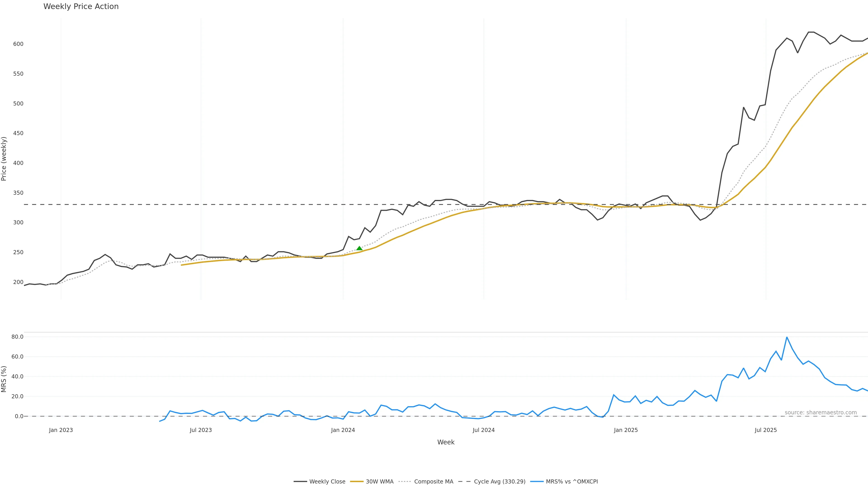Click the MRS (%) axis title
This screenshot has width=868, height=488.
pos(4,379)
